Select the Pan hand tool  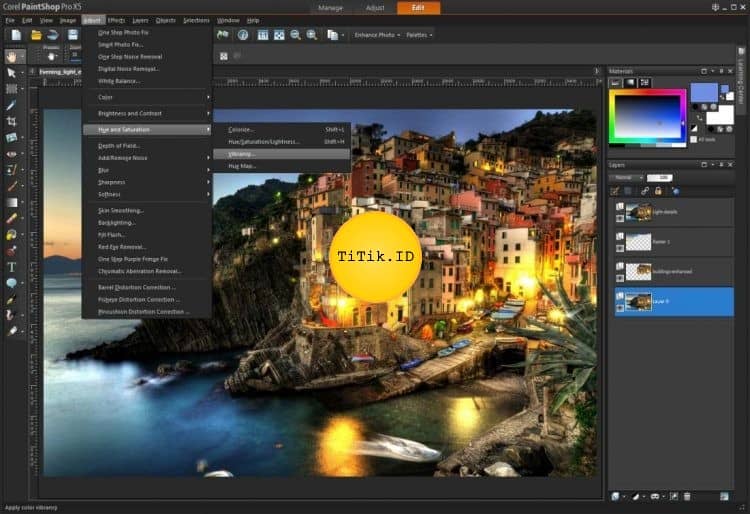click(13, 55)
